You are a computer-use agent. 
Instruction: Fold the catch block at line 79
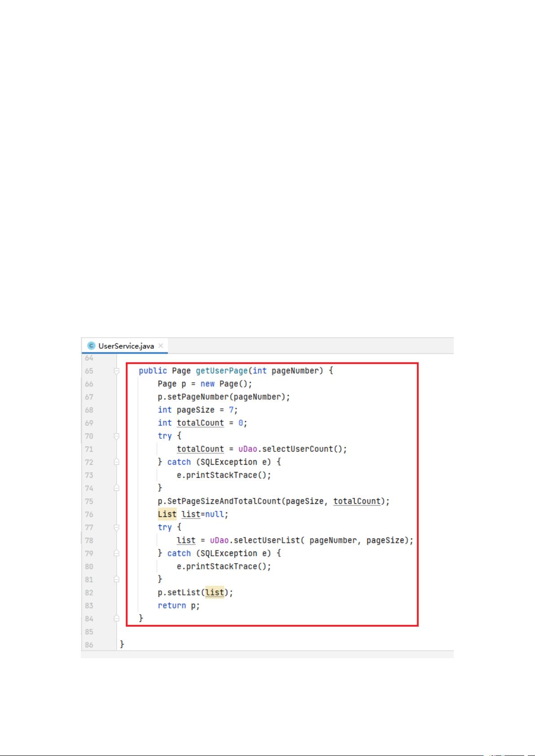(117, 553)
